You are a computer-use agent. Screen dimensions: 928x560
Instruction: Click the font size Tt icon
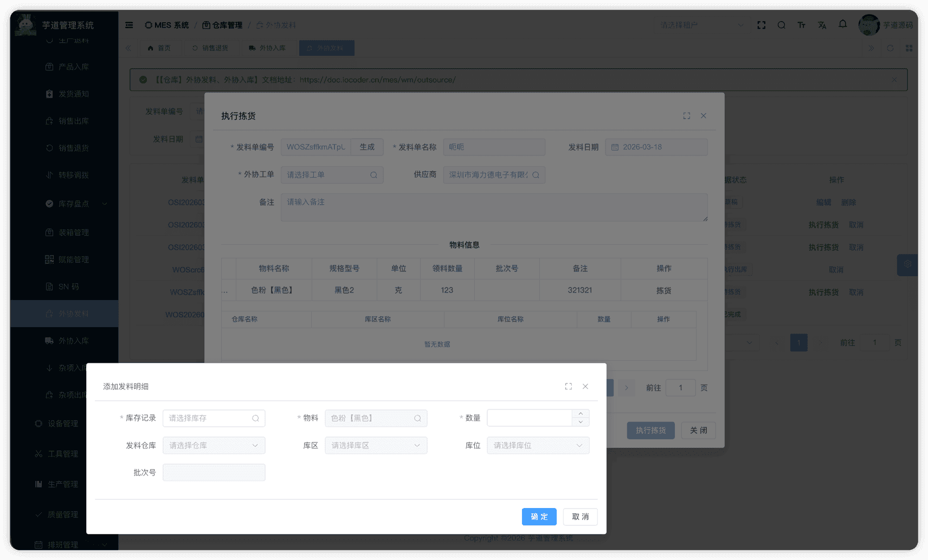click(x=801, y=25)
